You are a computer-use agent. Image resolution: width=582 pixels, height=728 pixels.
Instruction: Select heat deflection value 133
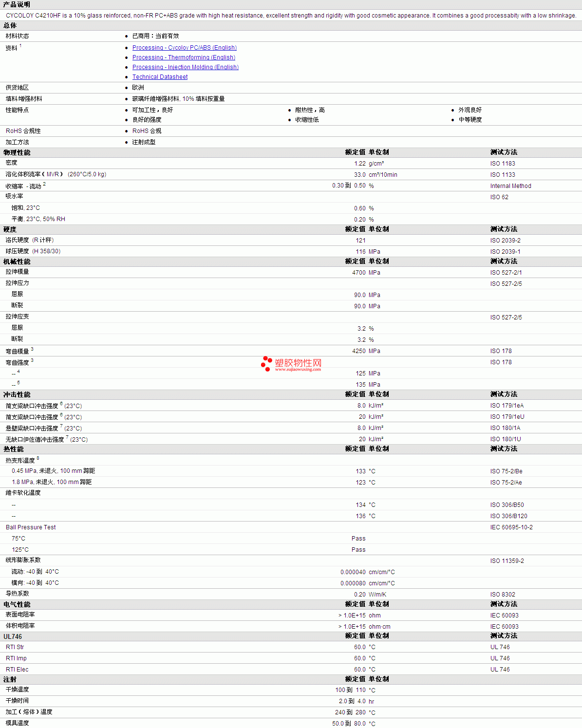[360, 471]
